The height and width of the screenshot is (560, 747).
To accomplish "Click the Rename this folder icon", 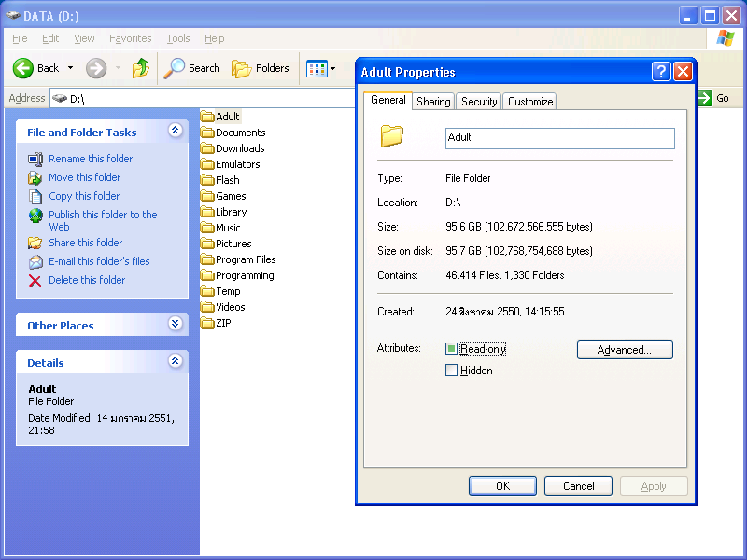I will (35, 159).
